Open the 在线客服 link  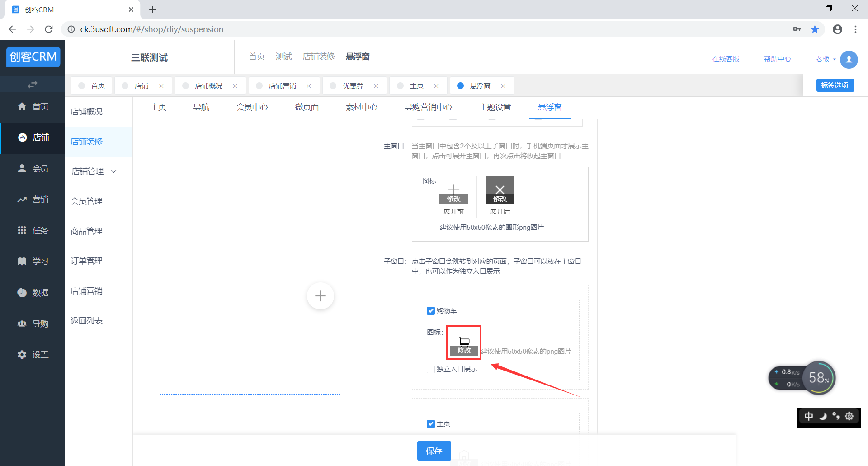pos(726,59)
